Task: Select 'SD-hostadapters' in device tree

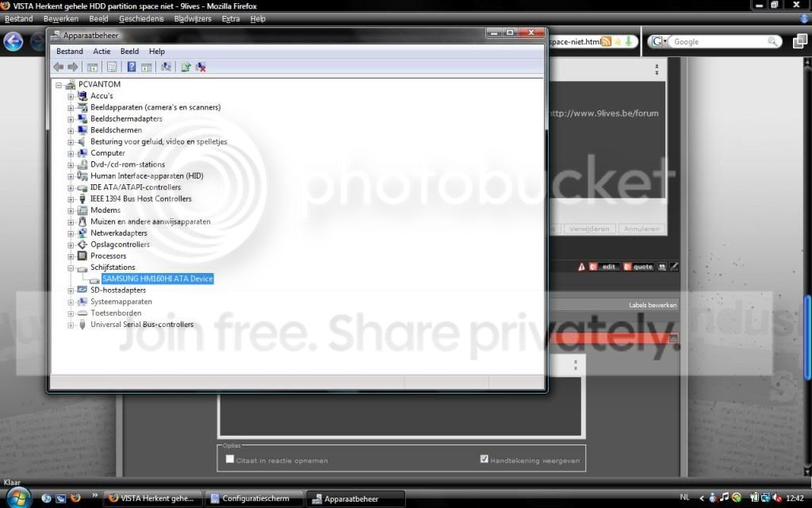Action: coord(118,291)
